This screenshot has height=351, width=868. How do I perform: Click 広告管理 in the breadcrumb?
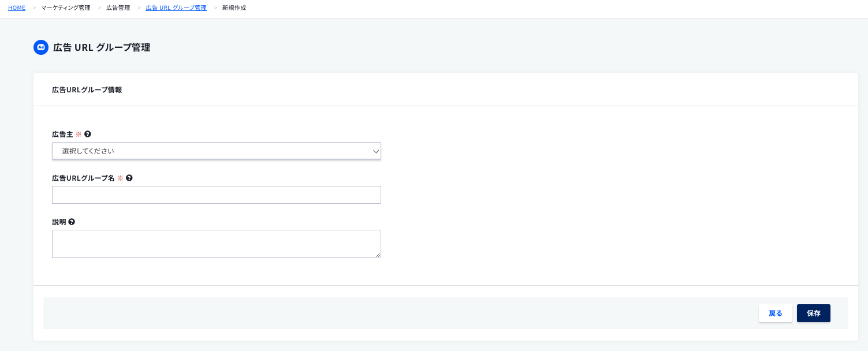pyautogui.click(x=118, y=8)
